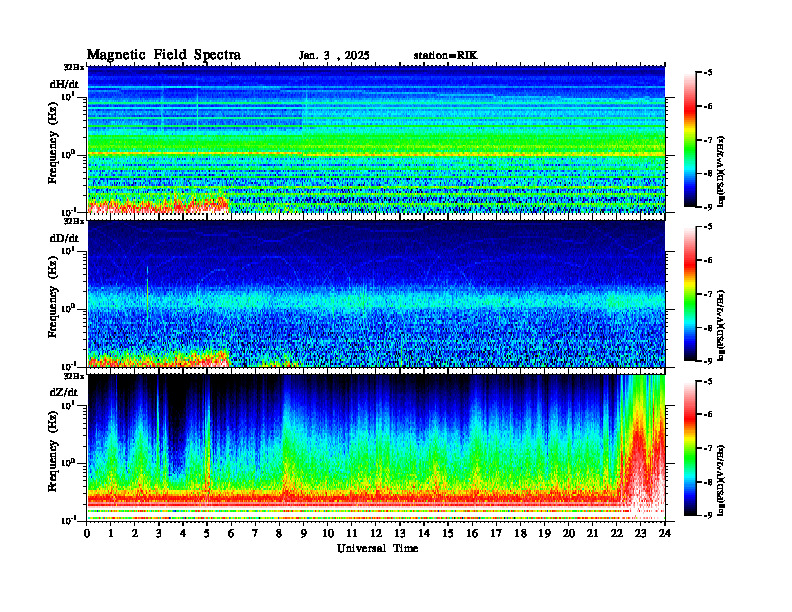The image size is (792, 612).
Task: Click the dZ/dt panel label
Action: click(x=64, y=392)
